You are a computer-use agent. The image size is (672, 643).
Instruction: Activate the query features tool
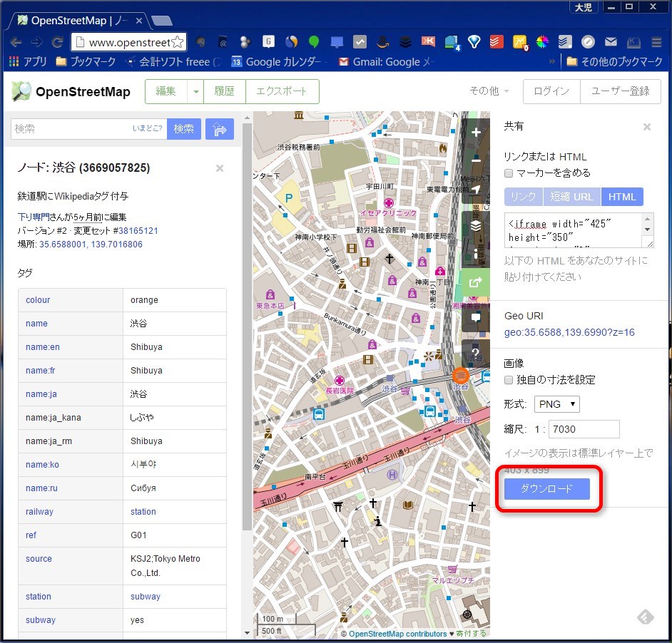tap(476, 353)
